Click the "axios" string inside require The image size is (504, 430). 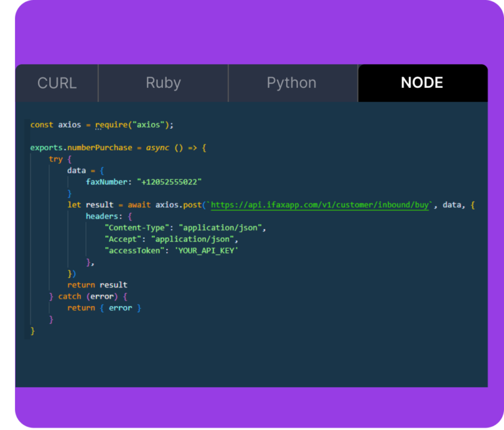(152, 125)
